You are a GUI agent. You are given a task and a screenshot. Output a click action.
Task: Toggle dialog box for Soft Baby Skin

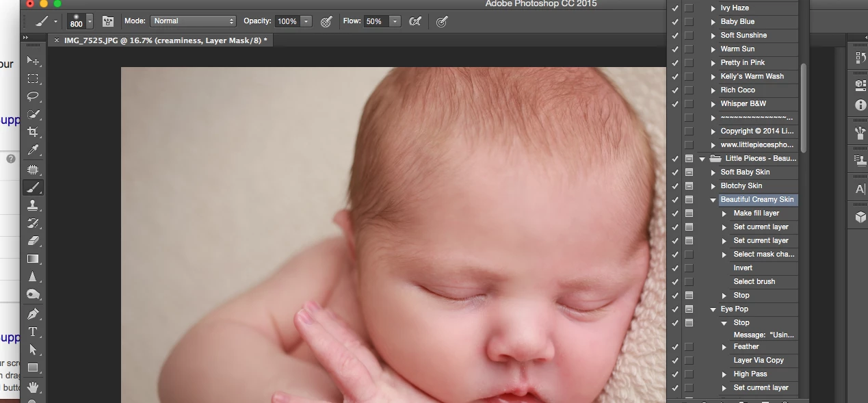[x=689, y=172]
